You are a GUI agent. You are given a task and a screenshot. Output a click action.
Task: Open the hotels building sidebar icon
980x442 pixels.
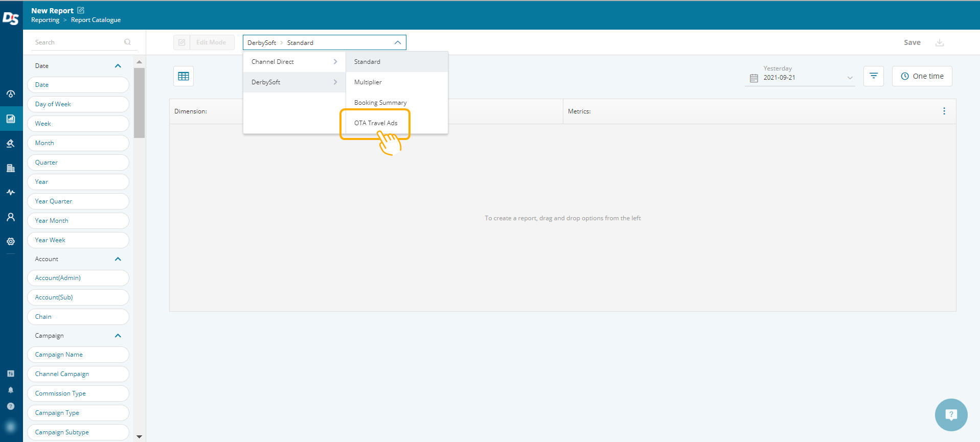click(x=11, y=168)
